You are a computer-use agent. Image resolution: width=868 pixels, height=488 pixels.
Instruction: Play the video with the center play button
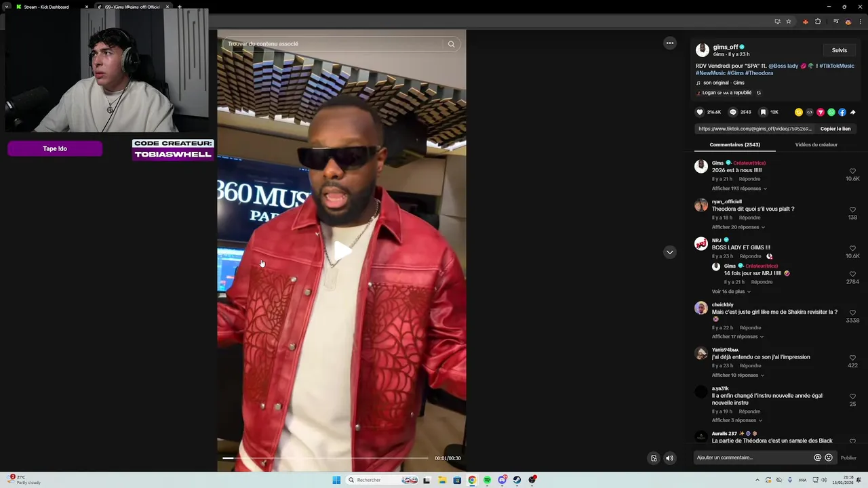pyautogui.click(x=342, y=251)
